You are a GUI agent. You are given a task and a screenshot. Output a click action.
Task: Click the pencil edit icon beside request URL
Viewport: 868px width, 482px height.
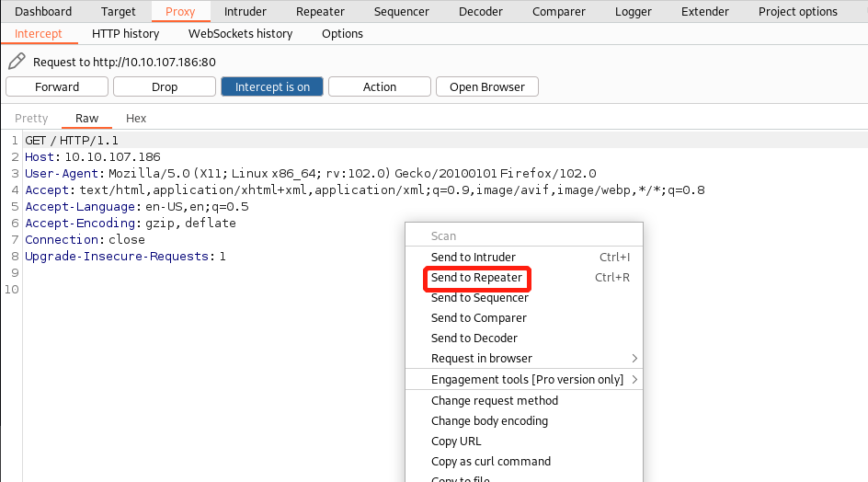coord(17,62)
